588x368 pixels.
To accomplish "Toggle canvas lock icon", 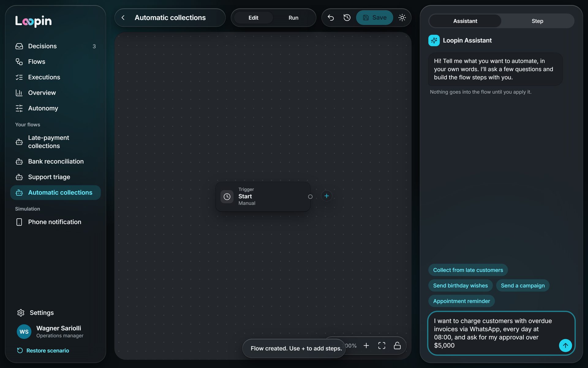I will [x=397, y=346].
